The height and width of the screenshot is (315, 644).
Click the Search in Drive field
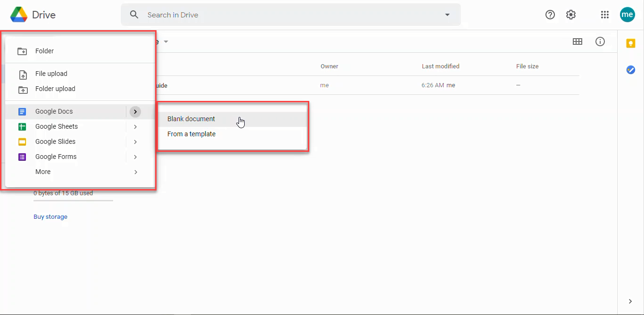click(x=283, y=15)
